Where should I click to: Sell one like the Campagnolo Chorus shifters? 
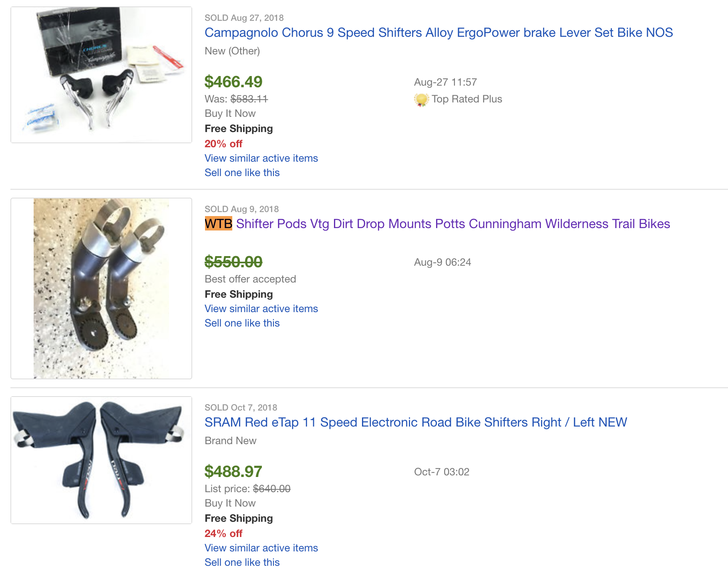[x=242, y=172]
